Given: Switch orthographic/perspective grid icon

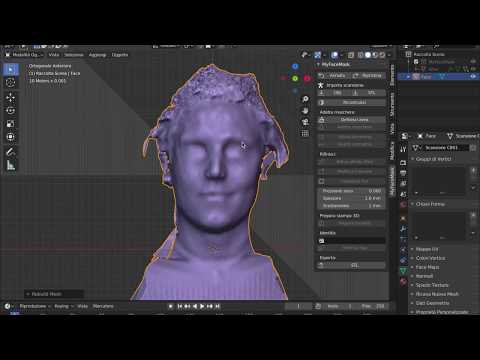Looking at the screenshot, I should coord(305,133).
